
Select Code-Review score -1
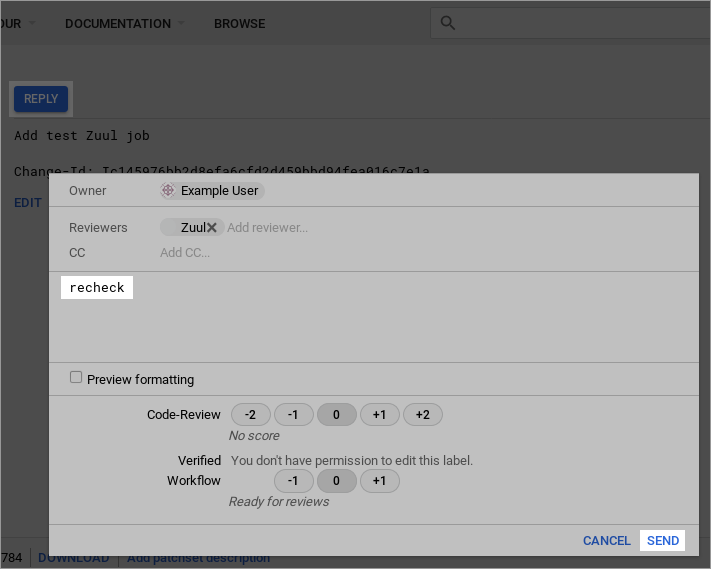(293, 415)
